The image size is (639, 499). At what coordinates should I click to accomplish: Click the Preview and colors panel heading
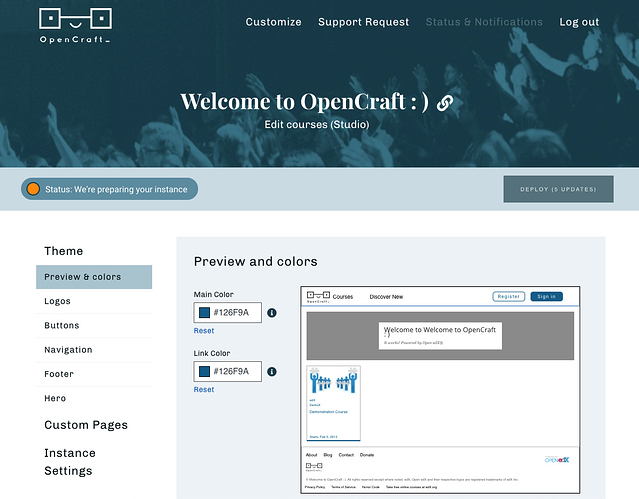(256, 261)
